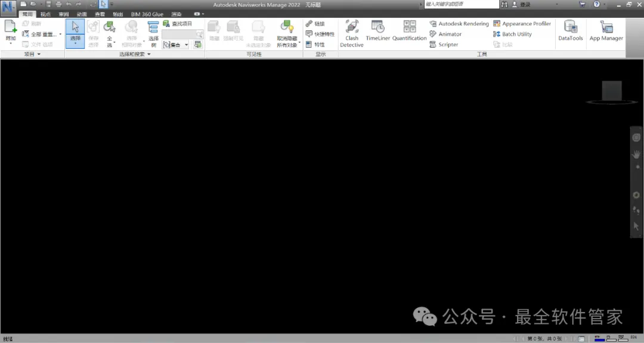Open Autodesk Rendering
Viewport: 644px width, 343px height.
459,23
